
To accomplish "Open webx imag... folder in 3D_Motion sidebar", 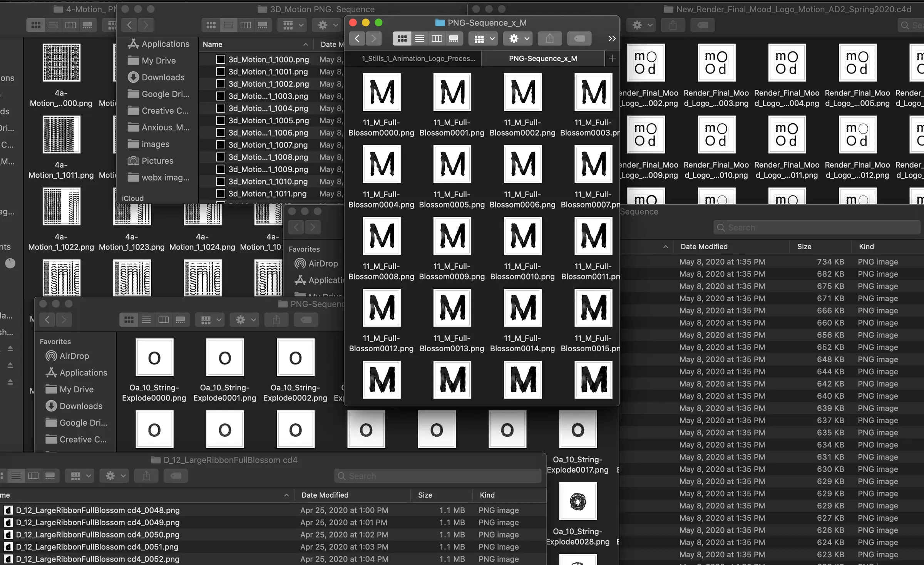I will (159, 178).
